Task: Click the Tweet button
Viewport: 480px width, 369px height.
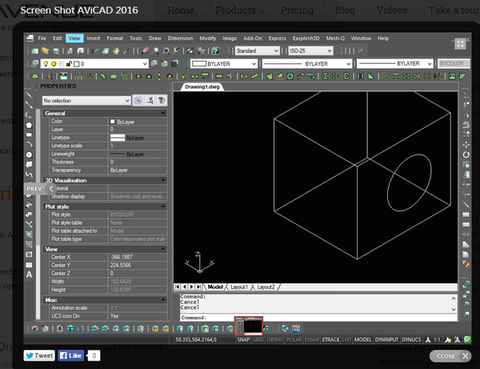Action: tap(39, 356)
